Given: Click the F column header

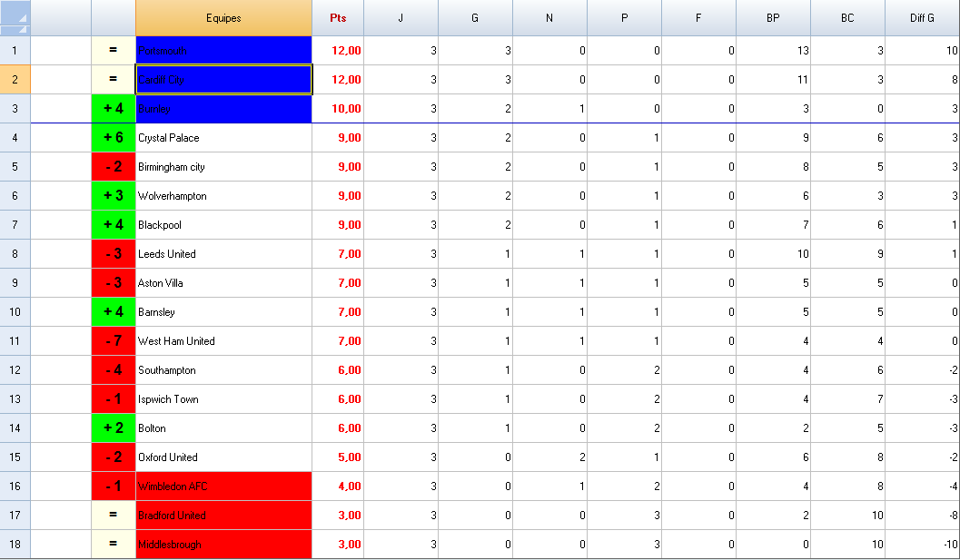Looking at the screenshot, I should 698,18.
